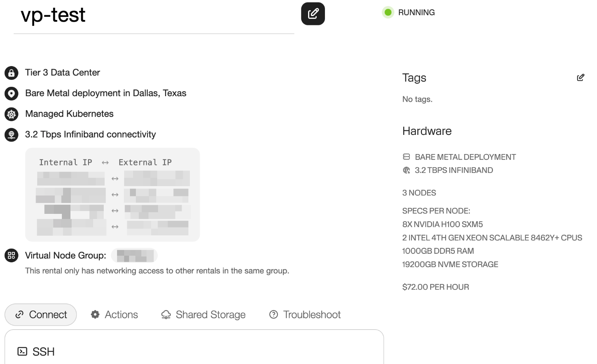Open the Connect tab
Image resolution: width=597 pixels, height=364 pixels.
point(41,315)
